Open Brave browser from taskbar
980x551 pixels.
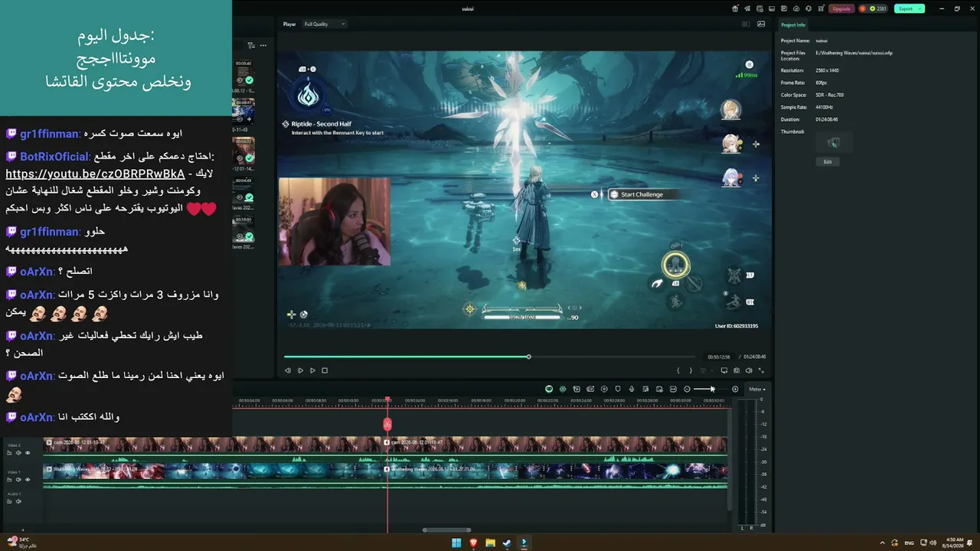click(x=473, y=543)
